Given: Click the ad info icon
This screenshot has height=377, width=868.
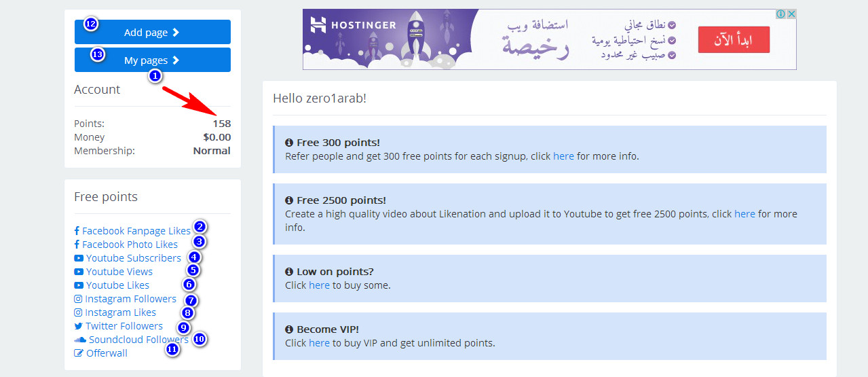Looking at the screenshot, I should point(781,14).
